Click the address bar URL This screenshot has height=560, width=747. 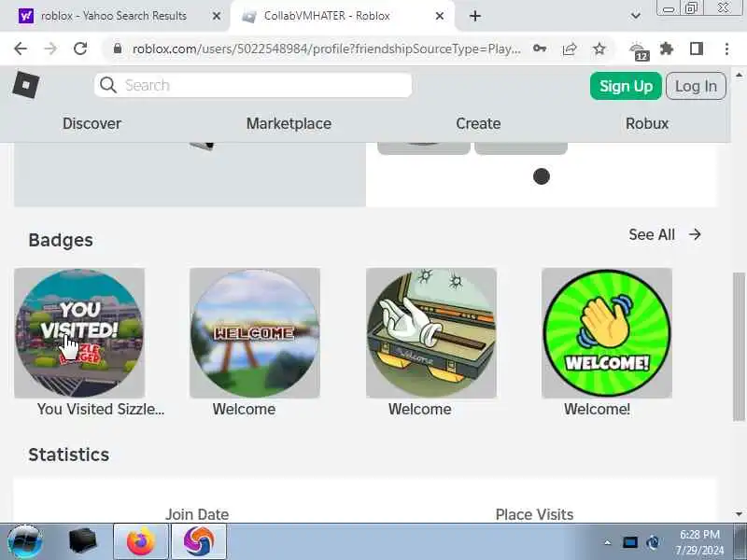pyautogui.click(x=326, y=49)
